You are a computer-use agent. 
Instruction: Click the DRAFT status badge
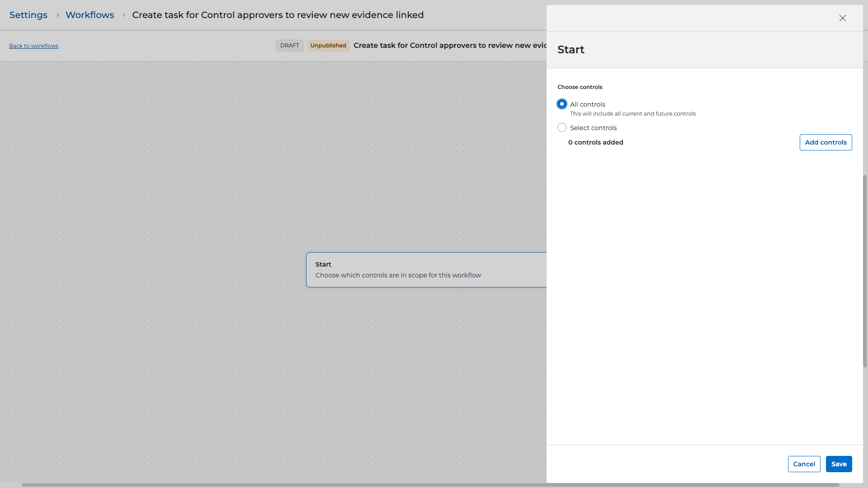[289, 46]
